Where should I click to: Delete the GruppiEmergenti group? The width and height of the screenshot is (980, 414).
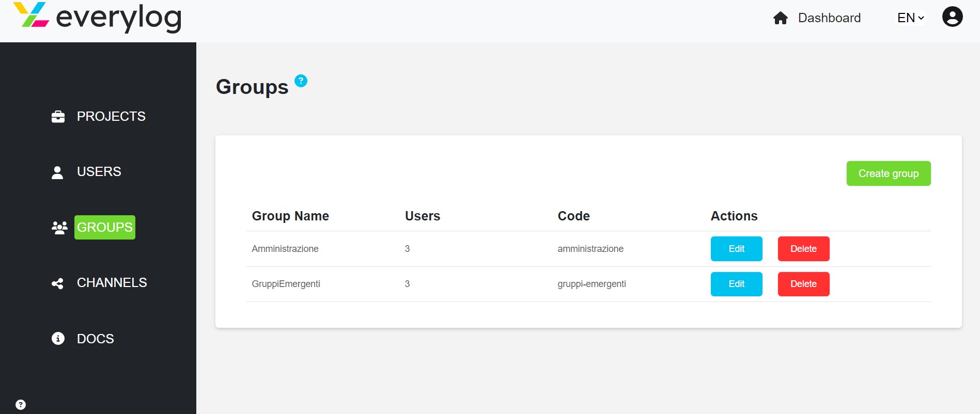[x=804, y=284]
